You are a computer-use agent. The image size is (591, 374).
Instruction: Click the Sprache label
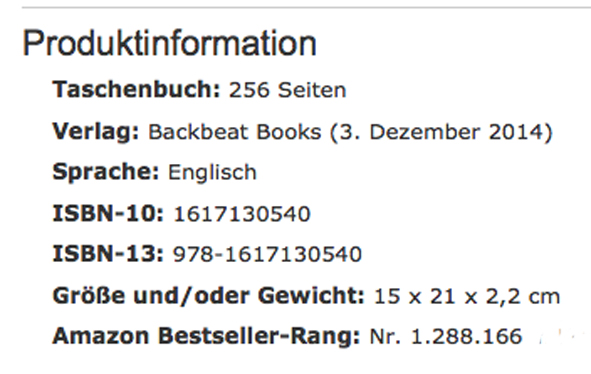click(x=106, y=172)
